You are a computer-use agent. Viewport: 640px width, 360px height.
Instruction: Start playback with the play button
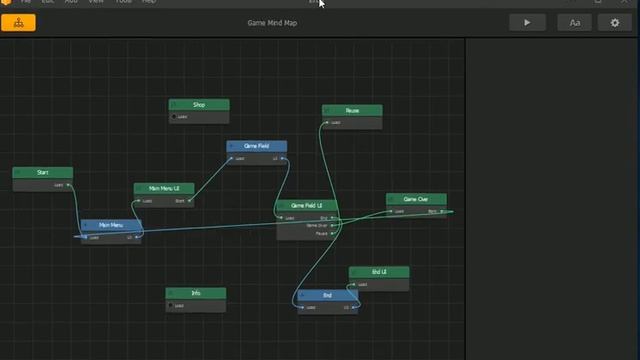pyautogui.click(x=527, y=23)
